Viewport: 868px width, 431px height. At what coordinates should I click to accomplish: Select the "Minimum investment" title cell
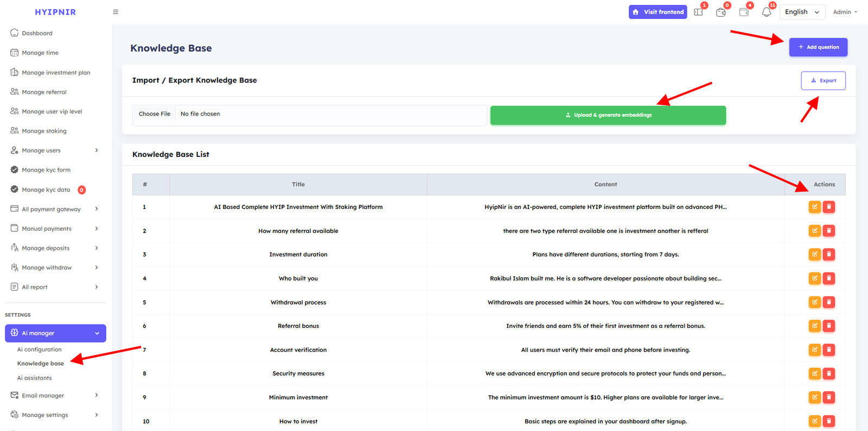298,397
